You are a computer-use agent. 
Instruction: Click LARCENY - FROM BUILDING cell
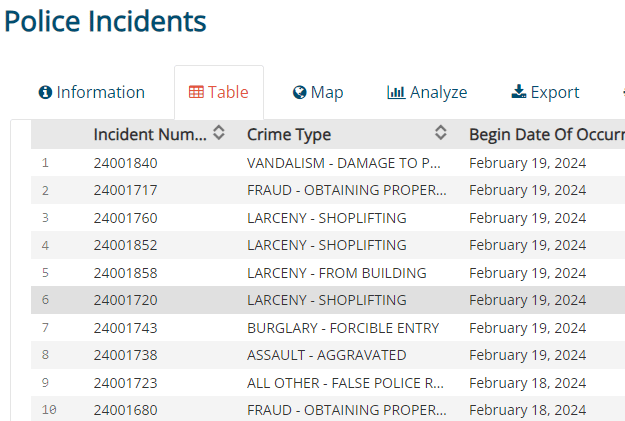tap(336, 273)
